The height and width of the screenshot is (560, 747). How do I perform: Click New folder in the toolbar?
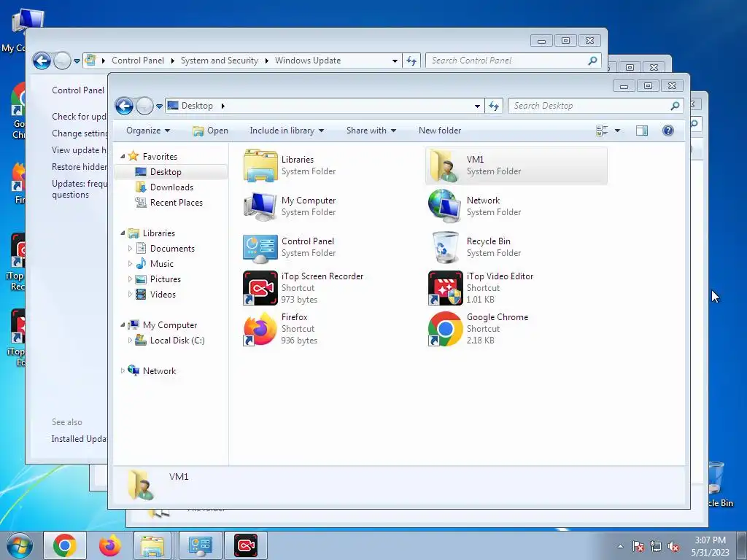pyautogui.click(x=440, y=131)
